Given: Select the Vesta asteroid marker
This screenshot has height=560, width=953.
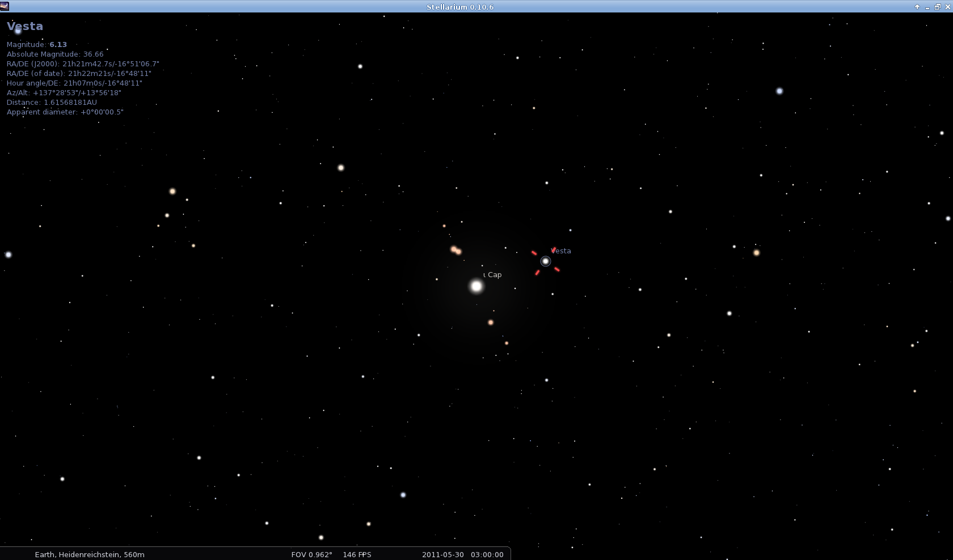Looking at the screenshot, I should pos(545,261).
